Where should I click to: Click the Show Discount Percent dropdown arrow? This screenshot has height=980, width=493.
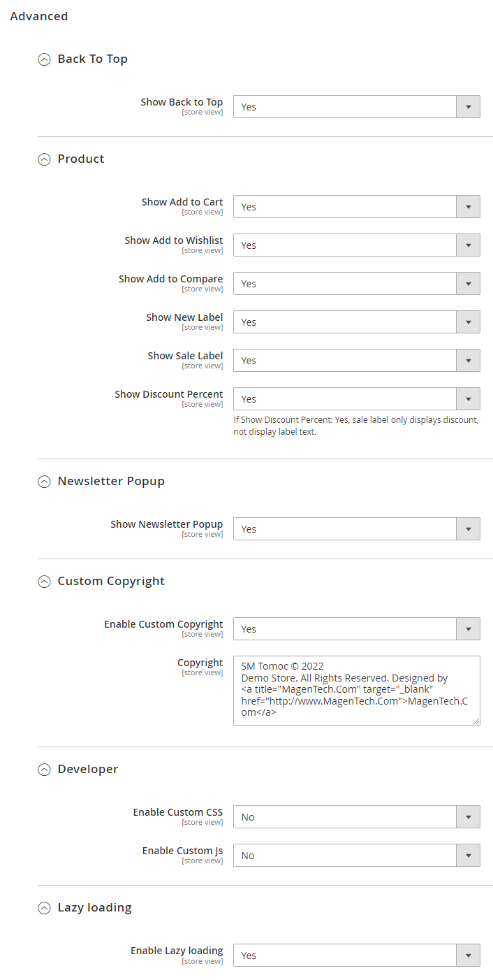[468, 399]
